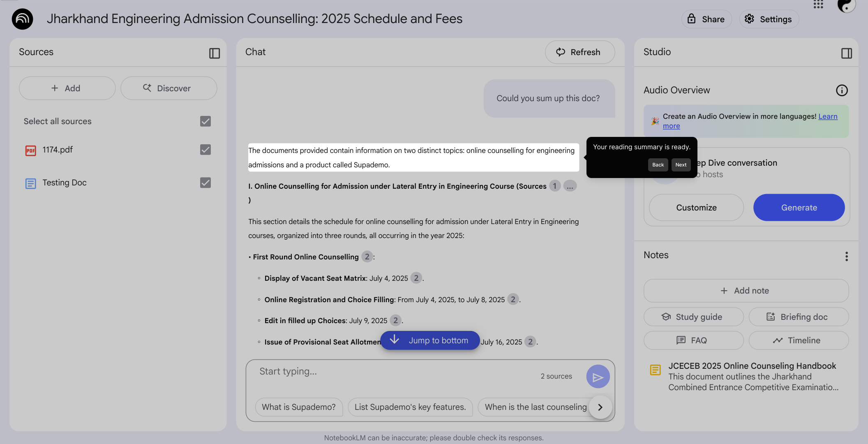The width and height of the screenshot is (868, 444).
Task: Create a Study guide
Action: (694, 317)
